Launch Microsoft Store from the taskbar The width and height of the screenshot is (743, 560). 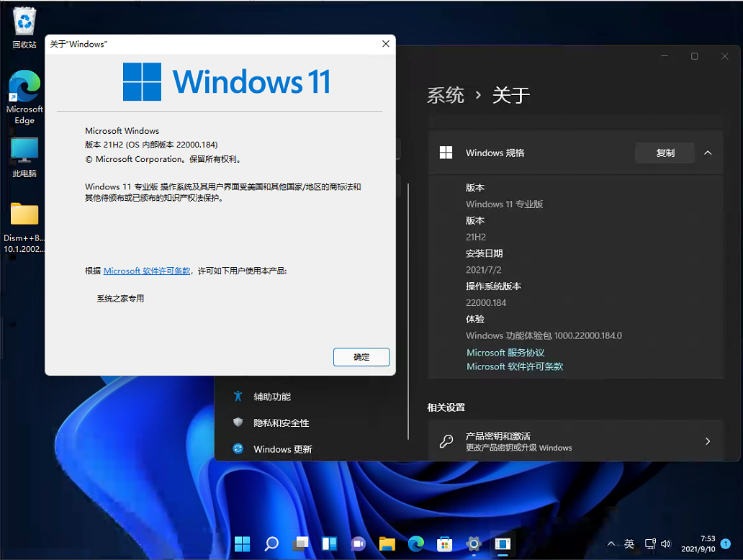click(x=444, y=544)
